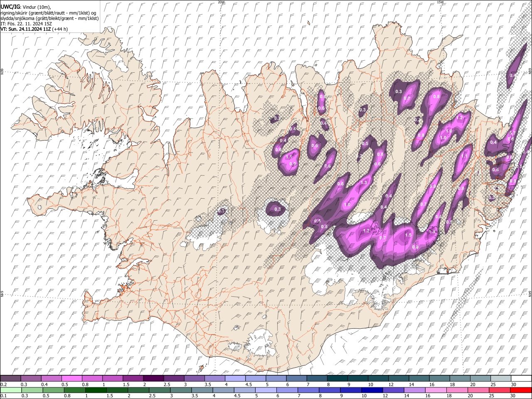Select the darkest green bottom-row swatch between 1 and 1.5
Screen dimensions: 532x399
(96, 390)
